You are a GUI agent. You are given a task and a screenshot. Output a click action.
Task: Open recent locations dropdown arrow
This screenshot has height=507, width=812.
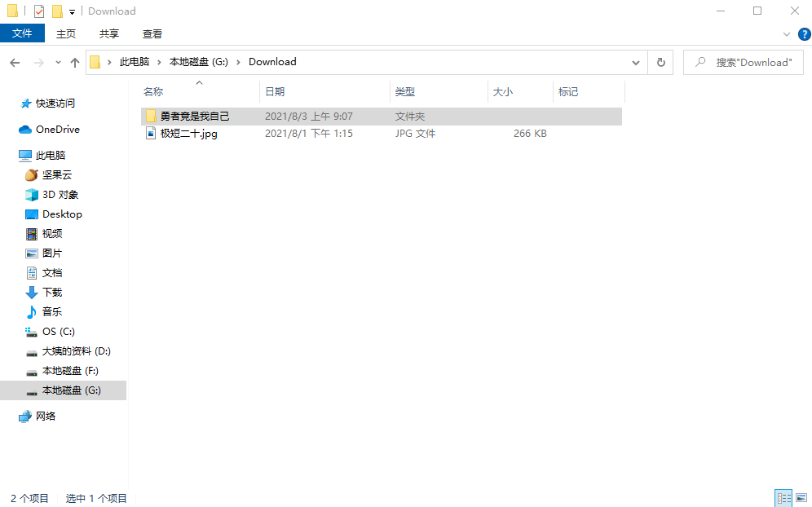pyautogui.click(x=58, y=63)
